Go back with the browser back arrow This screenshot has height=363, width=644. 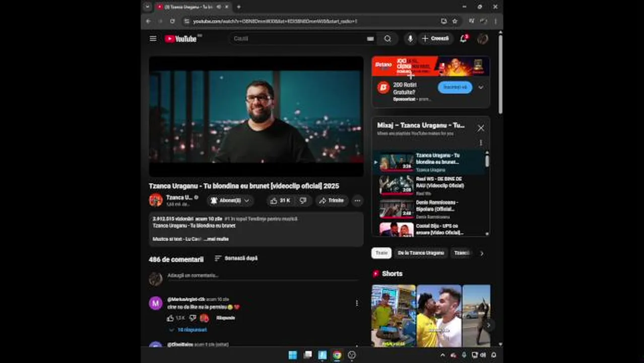coord(148,21)
